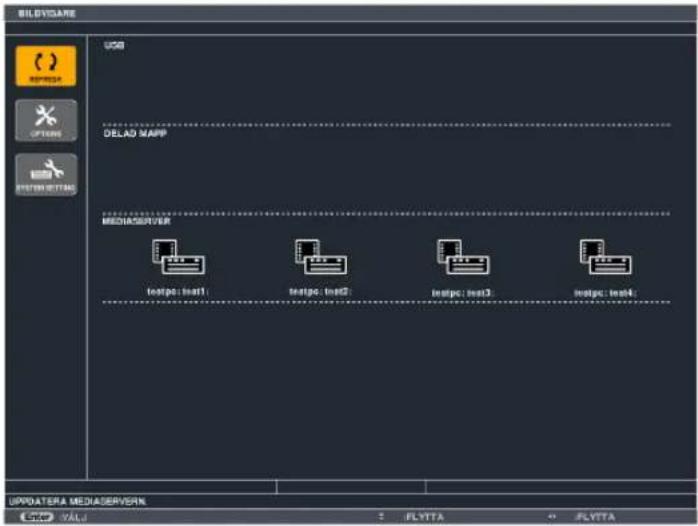Click the DELAD MAPP section heading
This screenshot has height=526, width=698.
pyautogui.click(x=135, y=133)
